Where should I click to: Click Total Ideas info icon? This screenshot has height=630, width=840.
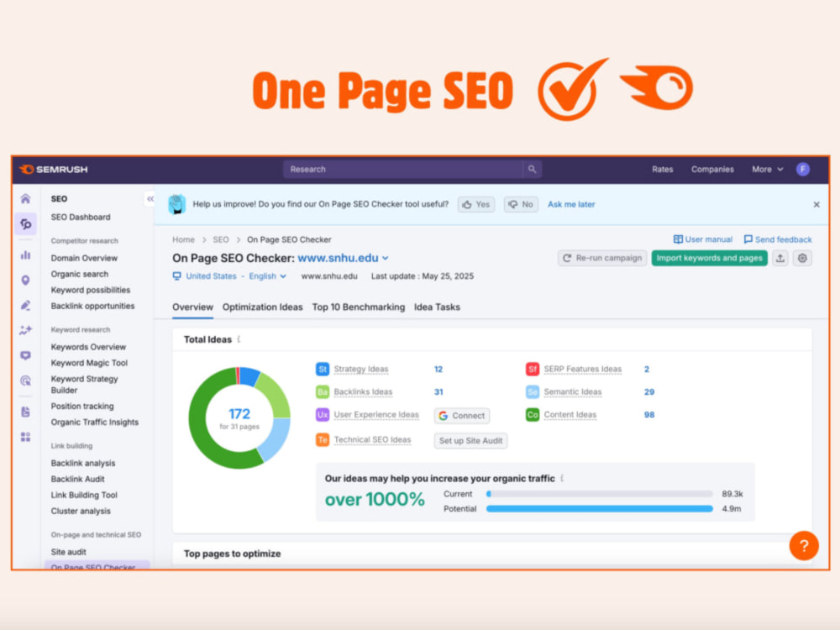pyautogui.click(x=239, y=339)
